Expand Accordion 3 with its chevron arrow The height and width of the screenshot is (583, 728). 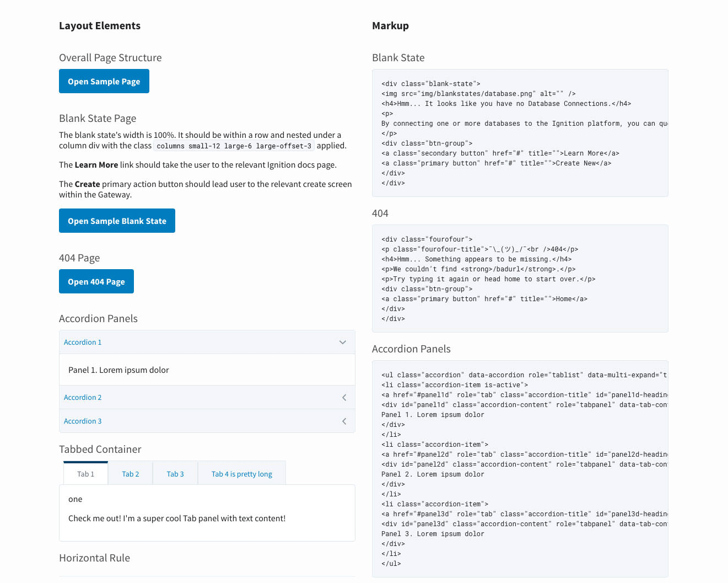coord(344,421)
